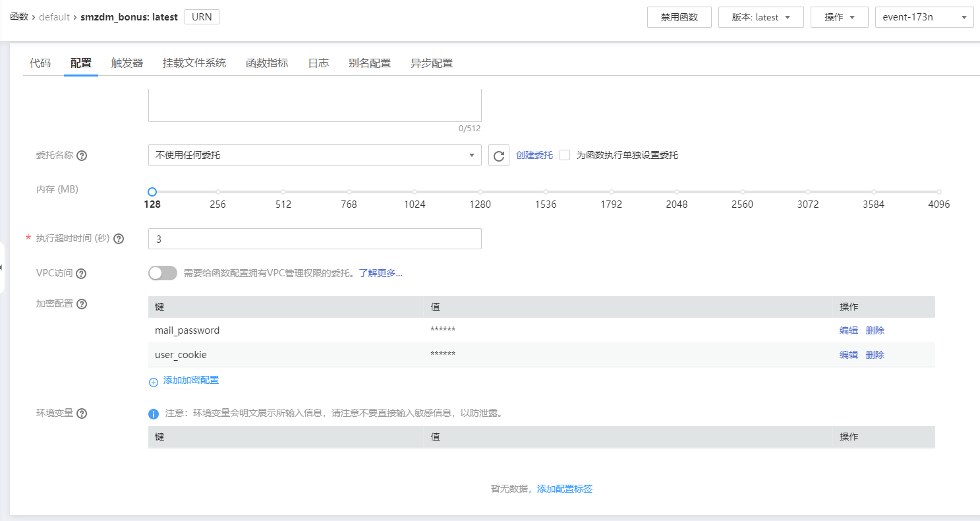Click the help icon beside 委托名称
This screenshot has width=980, height=521.
point(82,156)
